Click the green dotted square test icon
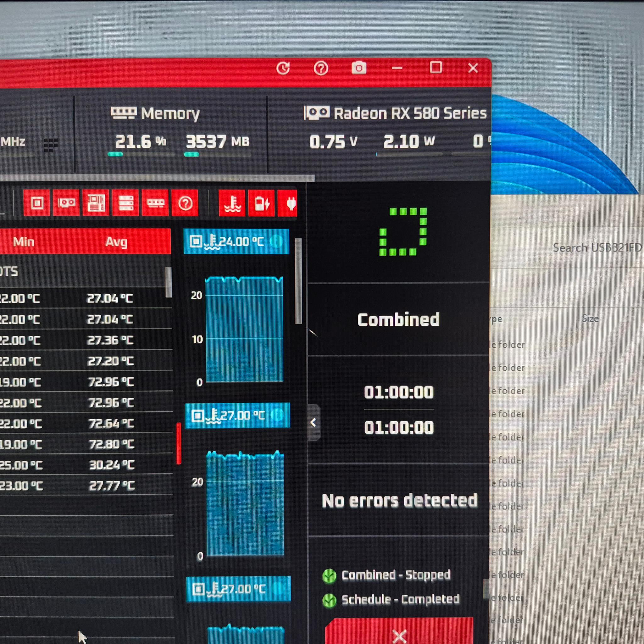 click(403, 232)
